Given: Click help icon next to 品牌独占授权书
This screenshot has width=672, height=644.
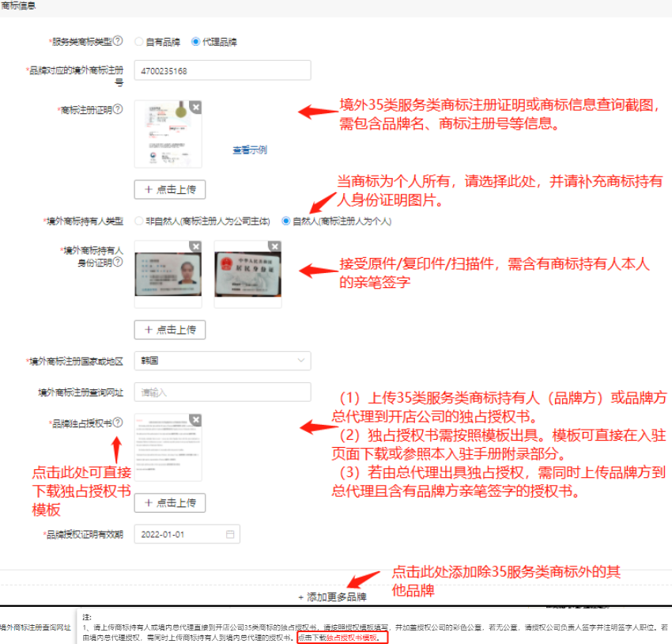Looking at the screenshot, I should point(118,422).
